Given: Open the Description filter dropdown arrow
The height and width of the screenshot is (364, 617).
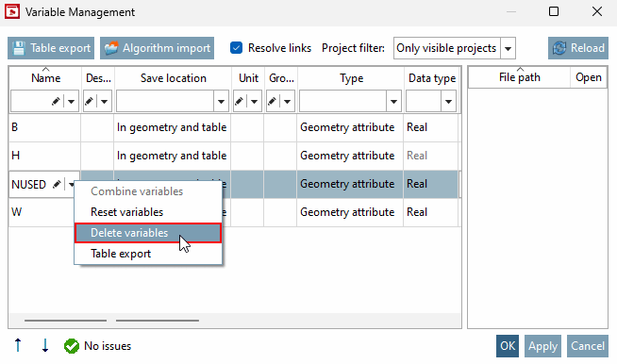Looking at the screenshot, I should 105,102.
